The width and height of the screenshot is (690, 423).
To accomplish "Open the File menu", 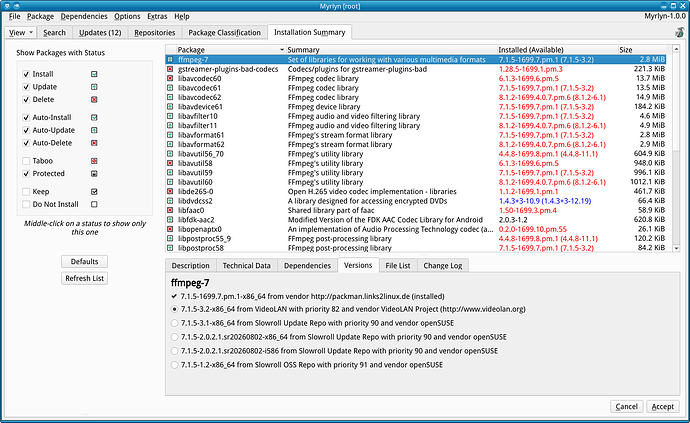I will tap(15, 16).
